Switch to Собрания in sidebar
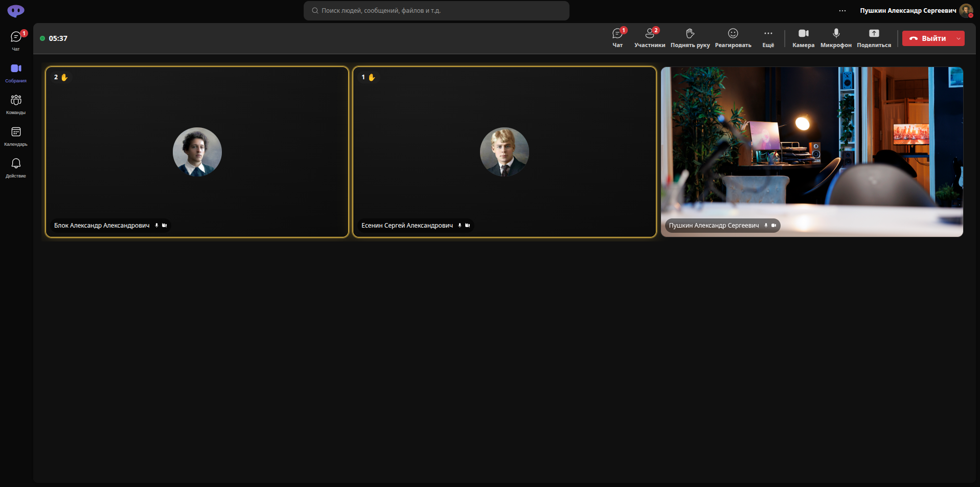This screenshot has height=487, width=980. (x=16, y=73)
